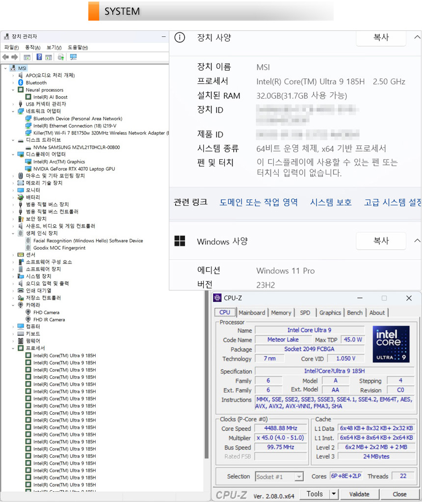Expand the 배터리 tree node
The height and width of the screenshot is (504, 422).
tap(13, 197)
